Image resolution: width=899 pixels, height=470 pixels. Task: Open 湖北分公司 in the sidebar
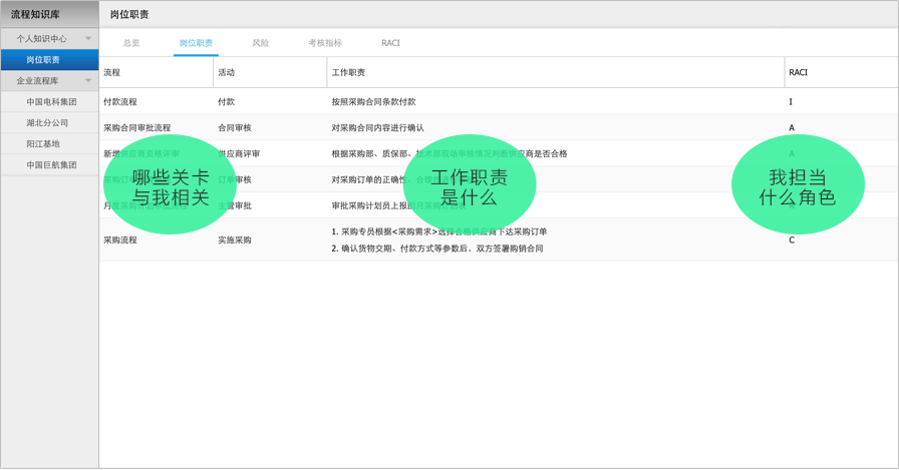[47, 123]
